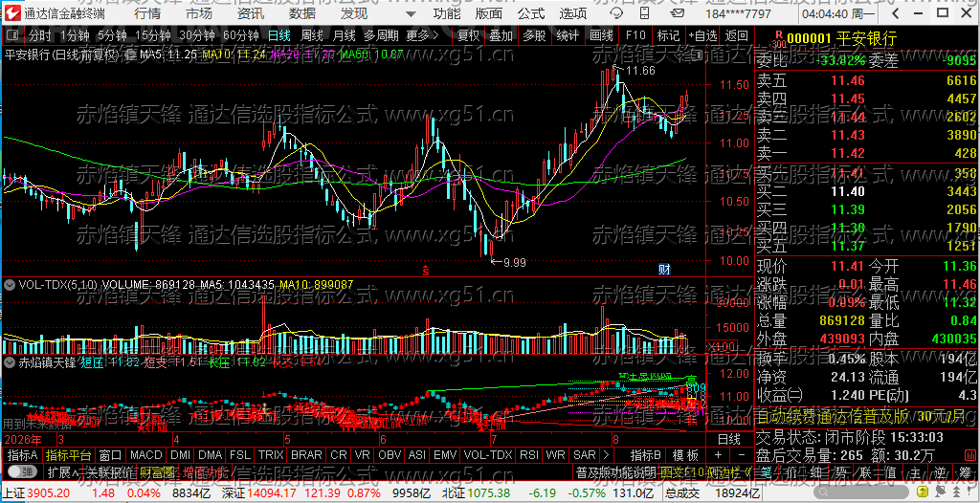Click the minus zoom-out button next to 模板
Image resolution: width=980 pixels, height=503 pixels.
coord(742,455)
